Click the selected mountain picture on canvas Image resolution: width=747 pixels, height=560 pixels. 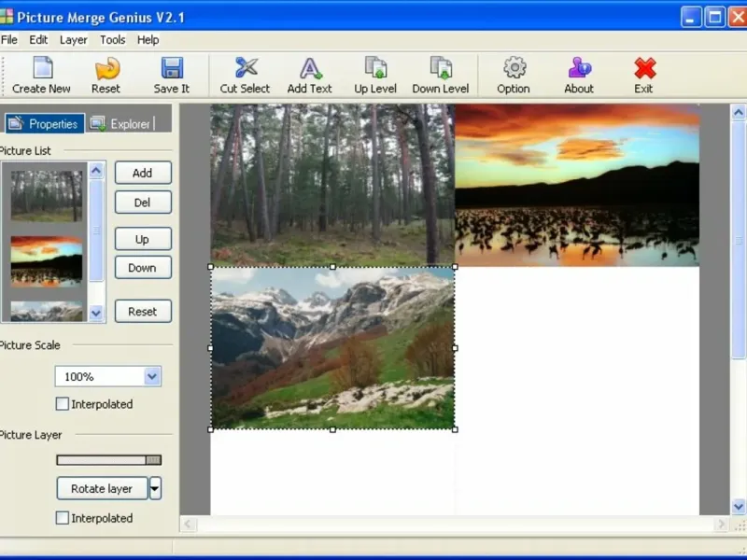332,348
